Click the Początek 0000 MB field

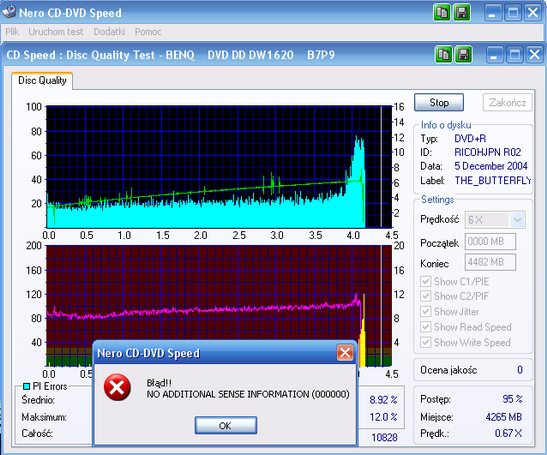pyautogui.click(x=490, y=241)
